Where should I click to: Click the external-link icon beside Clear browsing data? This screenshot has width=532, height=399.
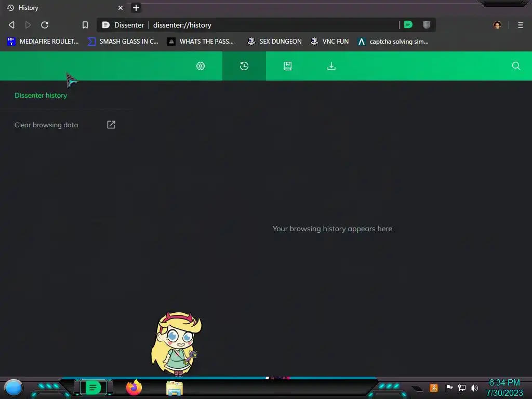pyautogui.click(x=111, y=125)
